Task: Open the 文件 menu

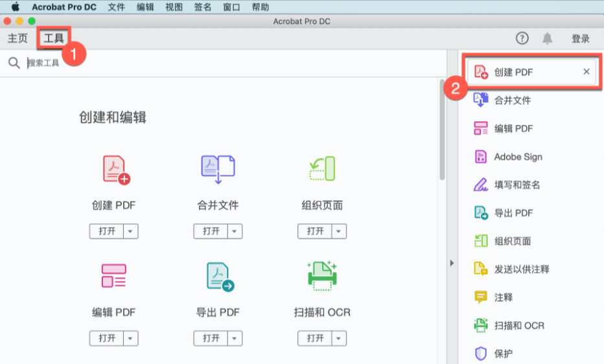Action: (x=117, y=7)
